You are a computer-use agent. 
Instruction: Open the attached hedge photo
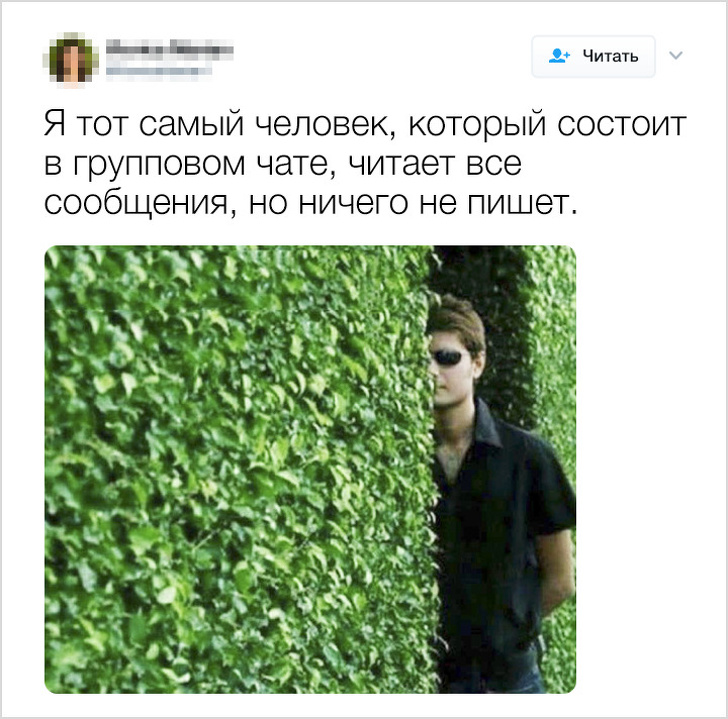(310, 469)
